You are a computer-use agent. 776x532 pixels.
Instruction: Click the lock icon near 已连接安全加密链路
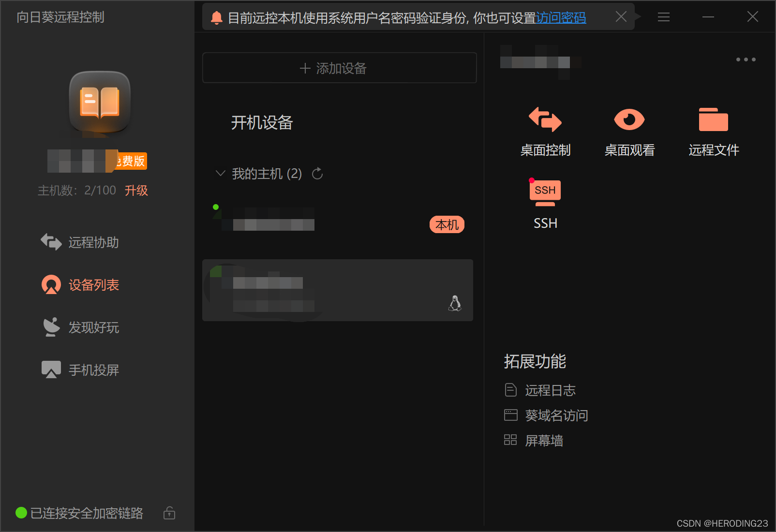click(169, 513)
